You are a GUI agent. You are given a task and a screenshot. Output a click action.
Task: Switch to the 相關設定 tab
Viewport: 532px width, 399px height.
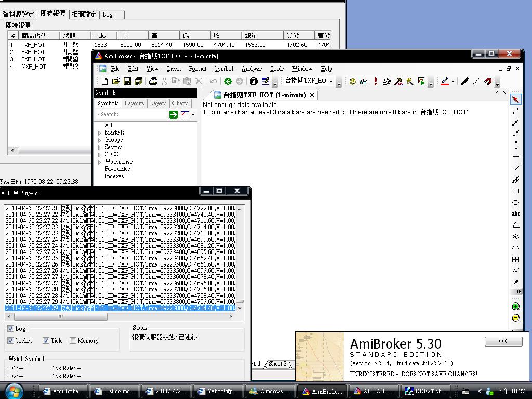(x=84, y=14)
